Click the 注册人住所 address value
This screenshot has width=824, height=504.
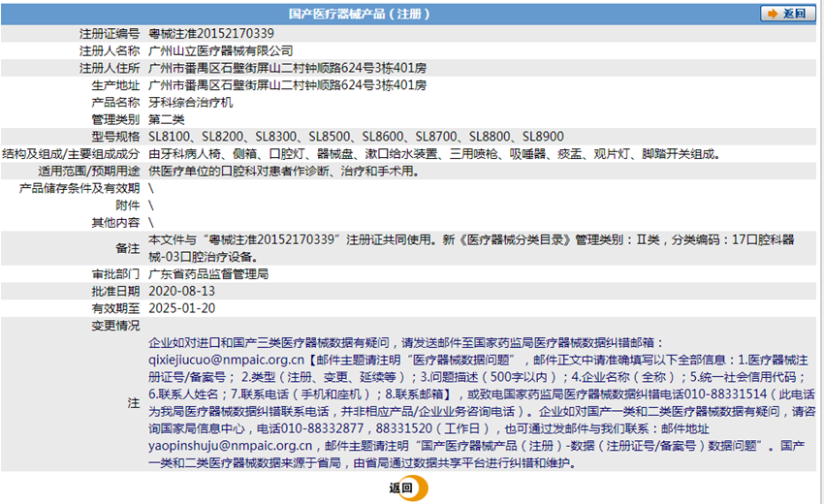click(x=288, y=68)
